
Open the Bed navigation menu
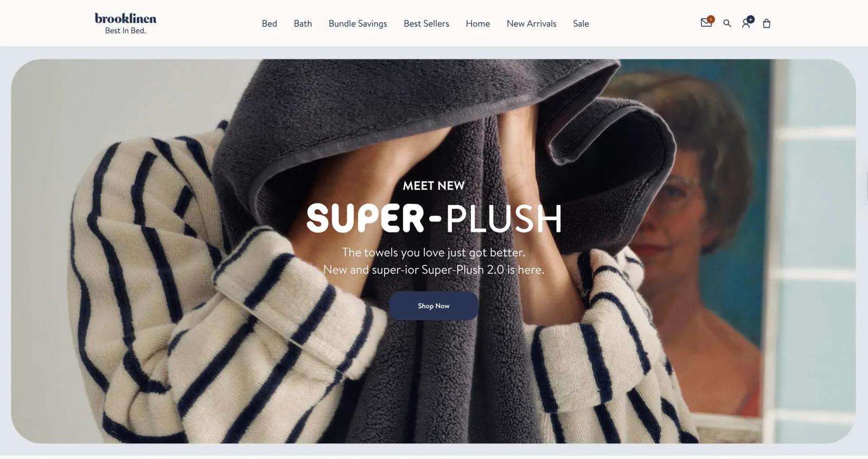269,23
